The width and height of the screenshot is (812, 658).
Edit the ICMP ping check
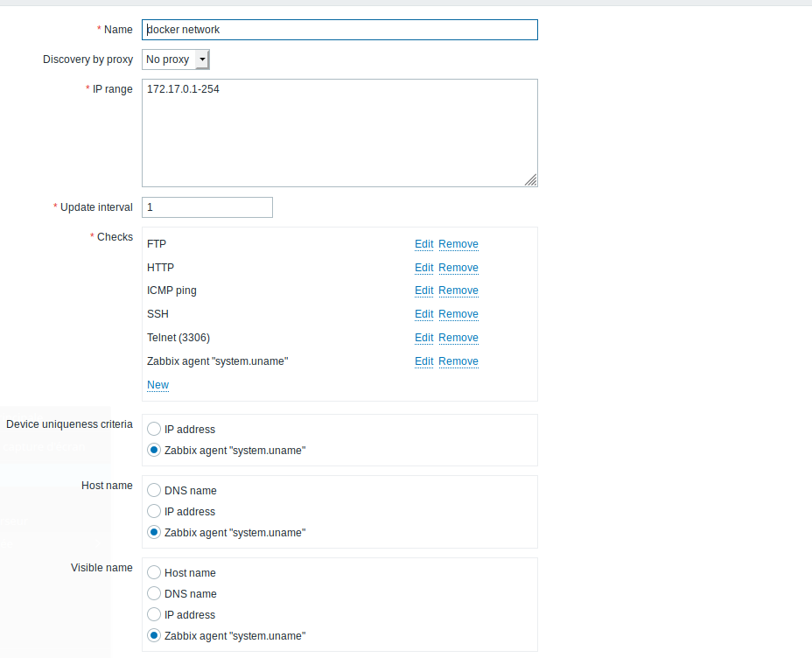pyautogui.click(x=423, y=290)
